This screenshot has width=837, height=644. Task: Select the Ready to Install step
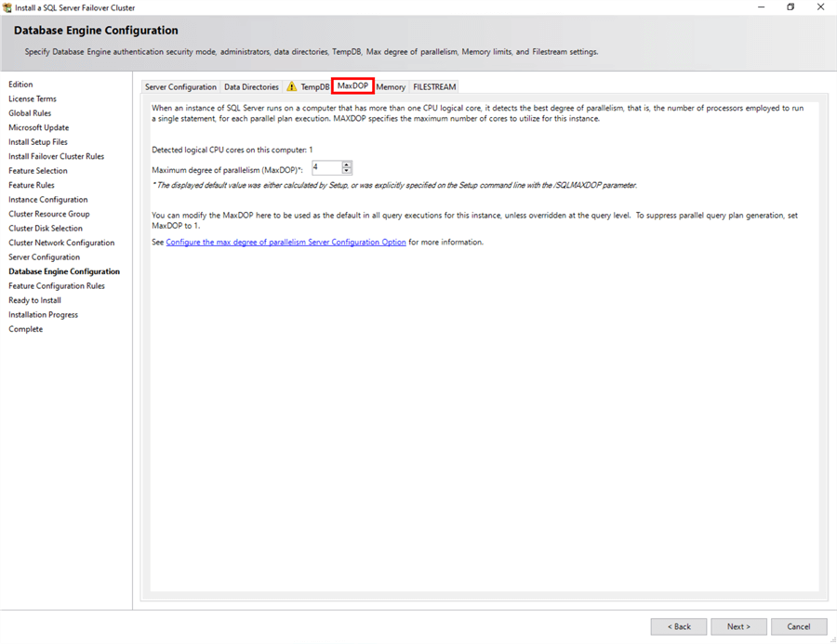pyautogui.click(x=34, y=300)
